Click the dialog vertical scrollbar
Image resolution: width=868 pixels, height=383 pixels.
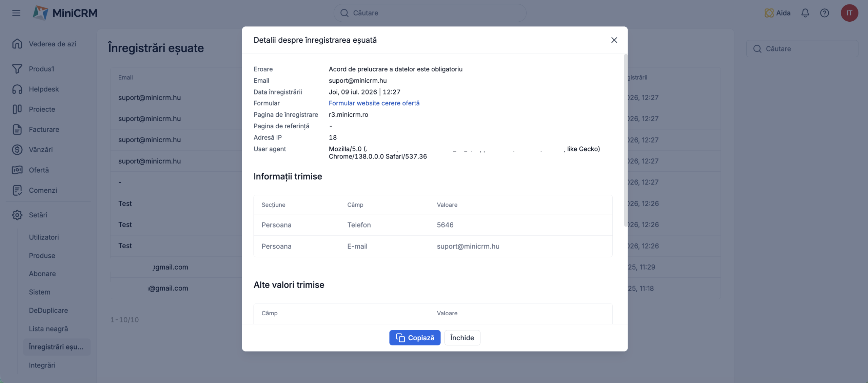tap(626, 140)
